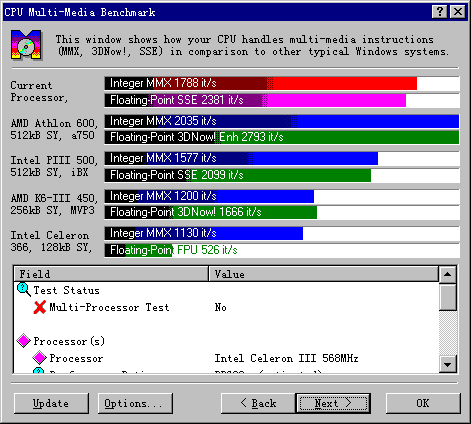Click the magenta Floating-Point SSE 2381 bar
The height and width of the screenshot is (424, 471).
pos(255,100)
